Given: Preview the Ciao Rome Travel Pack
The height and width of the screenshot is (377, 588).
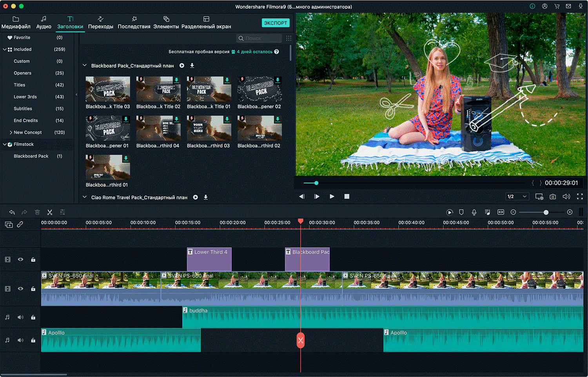Looking at the screenshot, I should pos(196,197).
